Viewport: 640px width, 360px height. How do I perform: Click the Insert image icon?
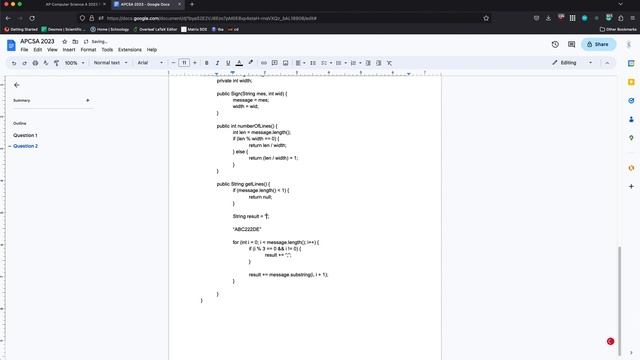(286, 63)
